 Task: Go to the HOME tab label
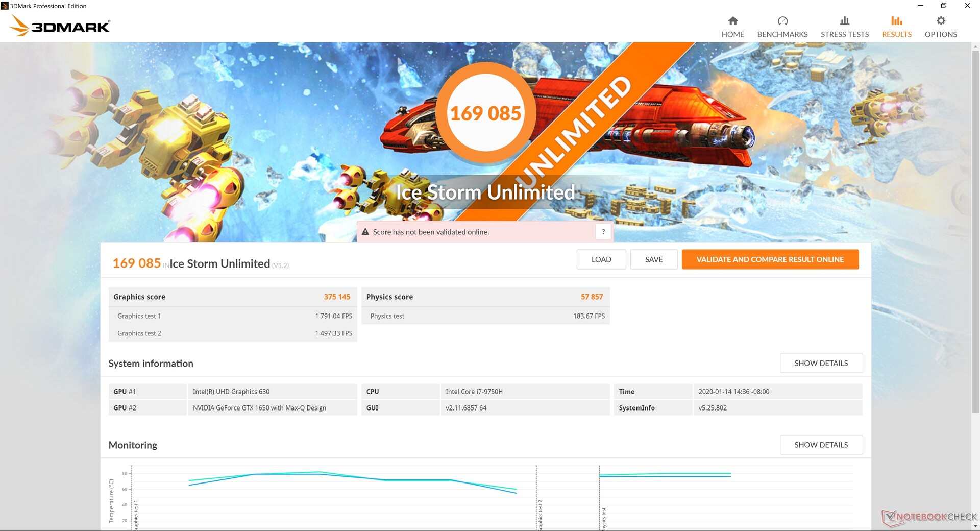(x=732, y=34)
